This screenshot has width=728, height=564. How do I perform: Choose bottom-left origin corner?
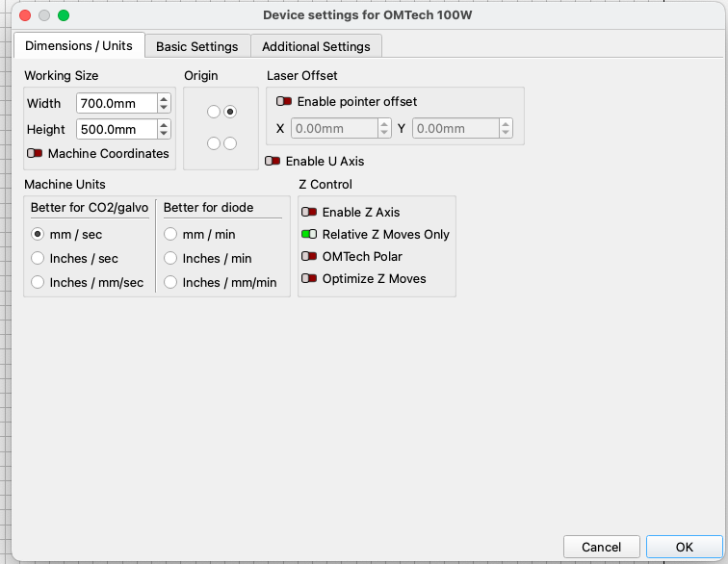pos(214,143)
